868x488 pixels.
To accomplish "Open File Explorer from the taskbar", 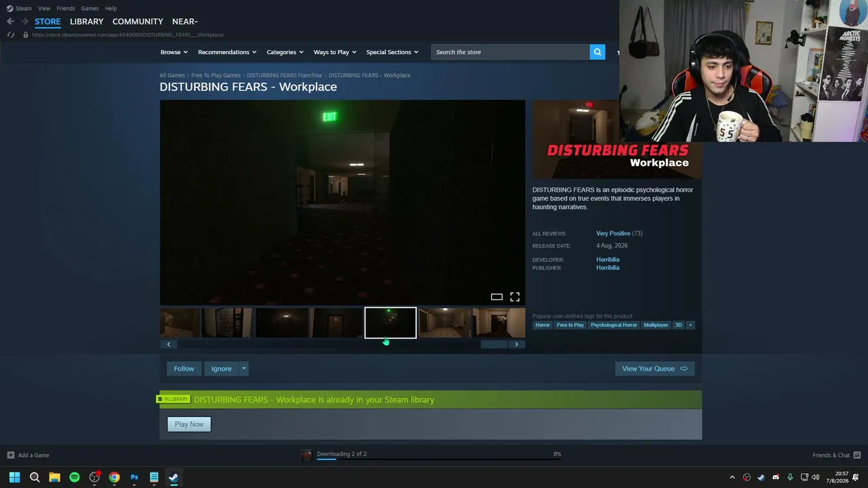I will click(x=54, y=477).
